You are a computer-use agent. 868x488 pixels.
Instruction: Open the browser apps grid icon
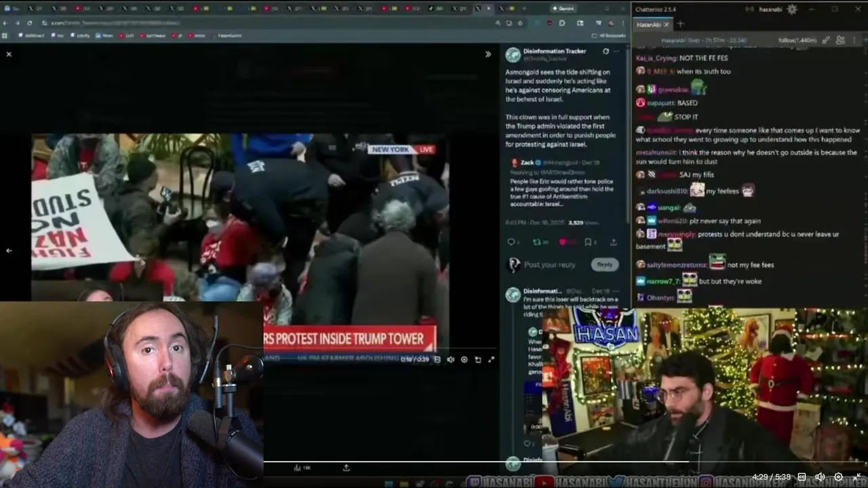point(5,35)
